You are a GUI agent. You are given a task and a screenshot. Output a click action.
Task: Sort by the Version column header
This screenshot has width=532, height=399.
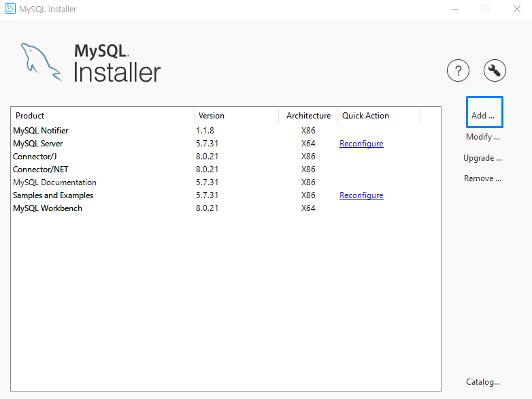click(236, 116)
